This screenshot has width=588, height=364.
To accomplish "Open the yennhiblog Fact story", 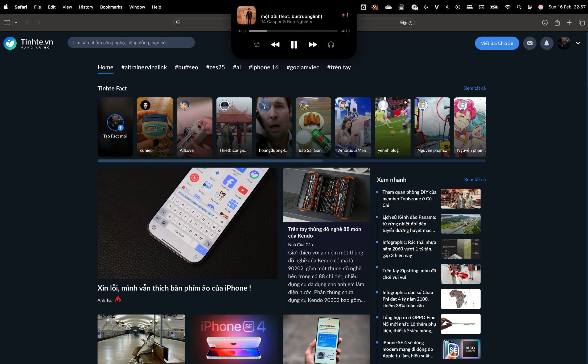I will (393, 127).
